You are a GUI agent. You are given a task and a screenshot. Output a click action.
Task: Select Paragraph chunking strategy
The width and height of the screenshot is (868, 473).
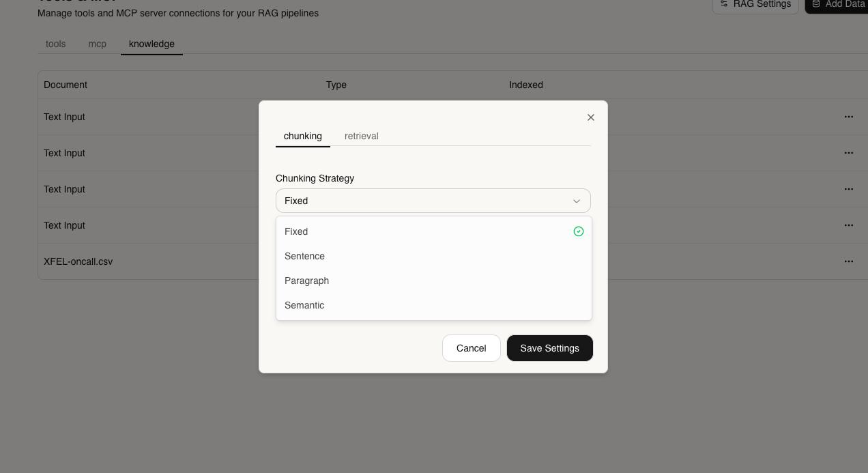tap(306, 281)
